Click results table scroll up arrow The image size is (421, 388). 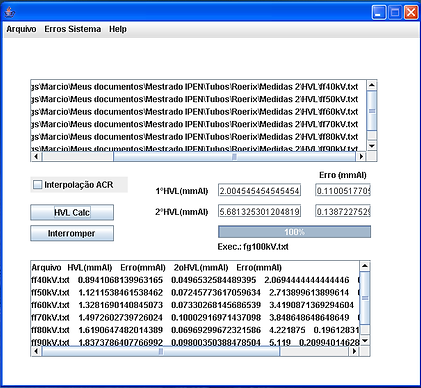365,266
